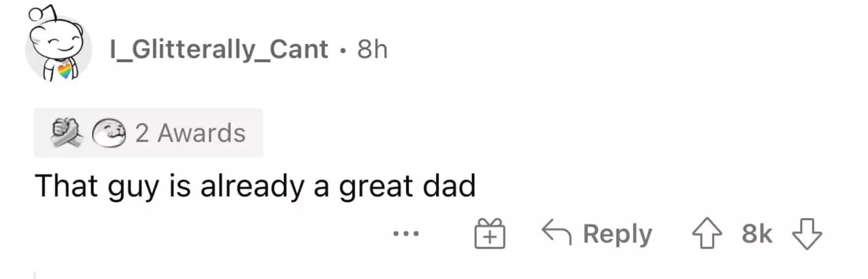Click the gift box award icon
The image size is (868, 279).
click(489, 234)
